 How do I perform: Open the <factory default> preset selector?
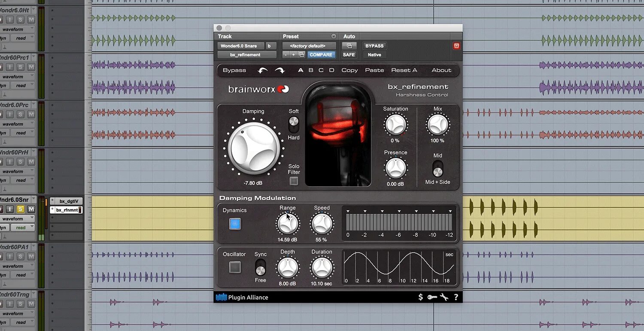point(309,46)
